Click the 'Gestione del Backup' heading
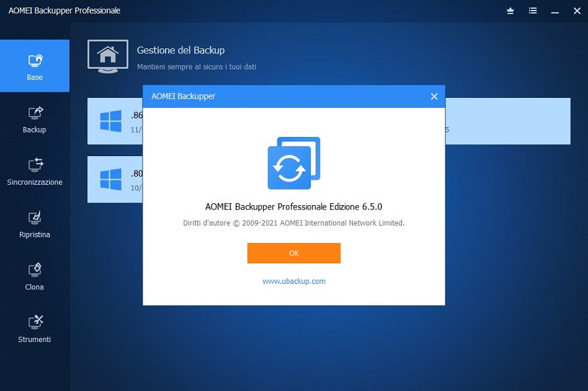This screenshot has width=588, height=391. point(180,50)
